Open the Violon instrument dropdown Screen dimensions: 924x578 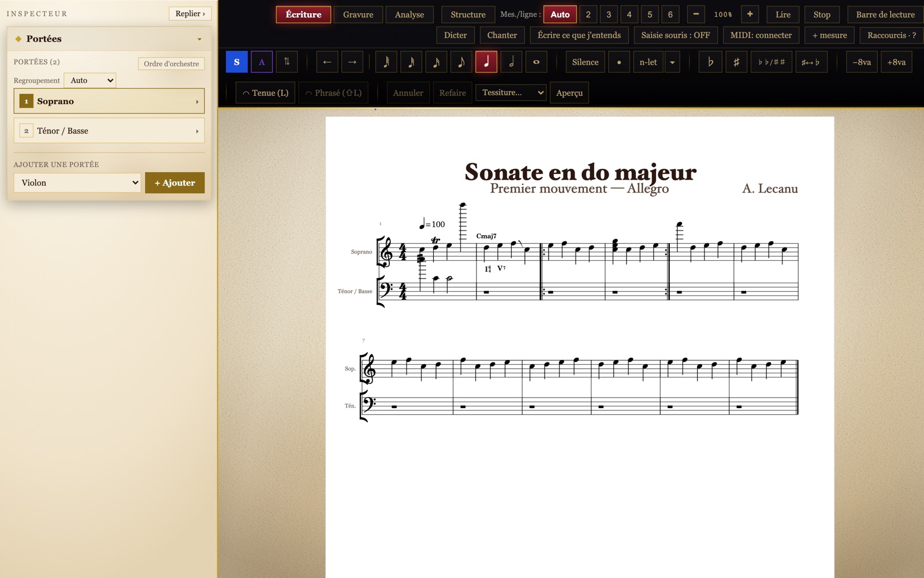pyautogui.click(x=77, y=183)
